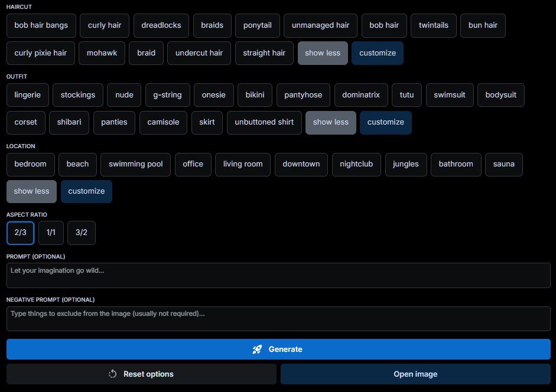
Task: Pick the swimming pool location
Action: (135, 165)
